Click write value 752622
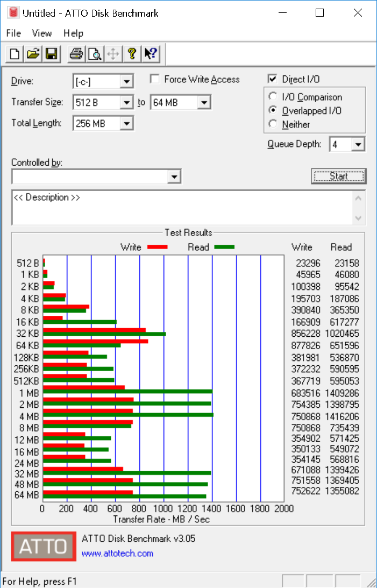This screenshot has width=377, height=588. [306, 491]
